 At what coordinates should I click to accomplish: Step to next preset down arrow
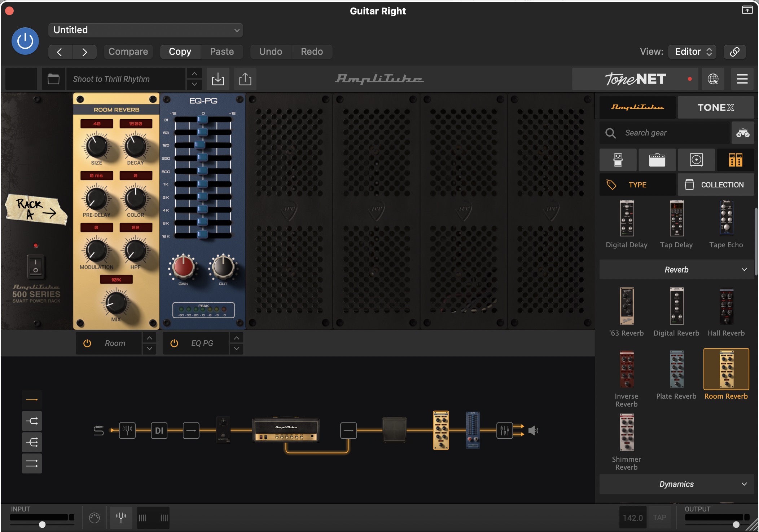click(x=194, y=84)
